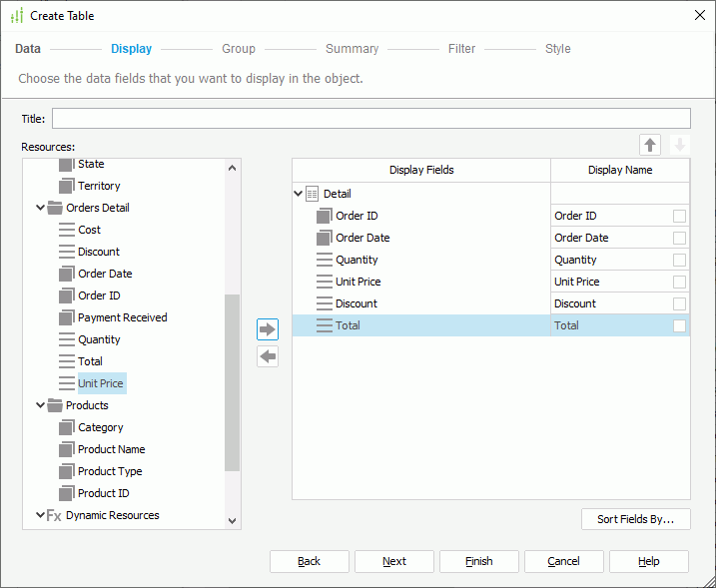Image resolution: width=716 pixels, height=588 pixels.
Task: Switch to the Filter wizard step
Action: click(x=461, y=49)
